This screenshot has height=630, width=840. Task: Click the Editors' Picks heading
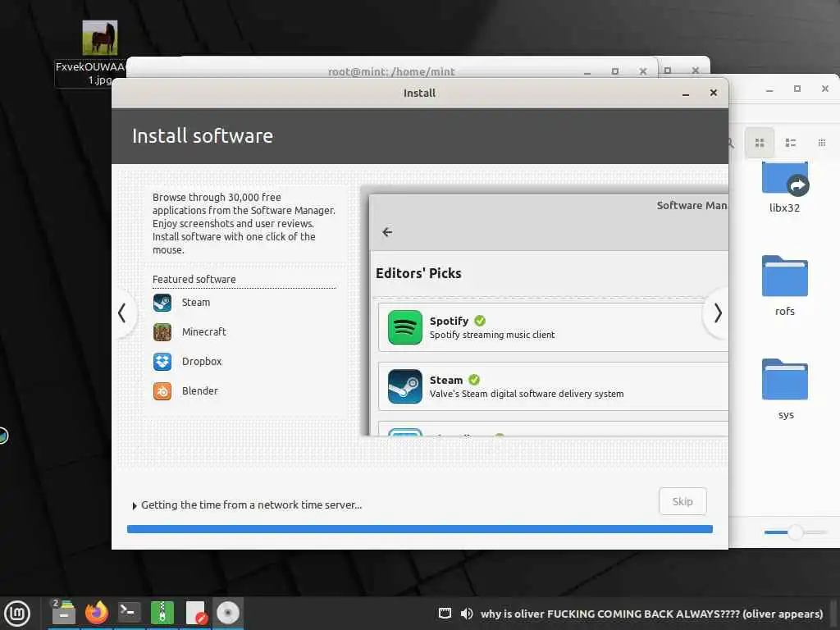click(418, 273)
